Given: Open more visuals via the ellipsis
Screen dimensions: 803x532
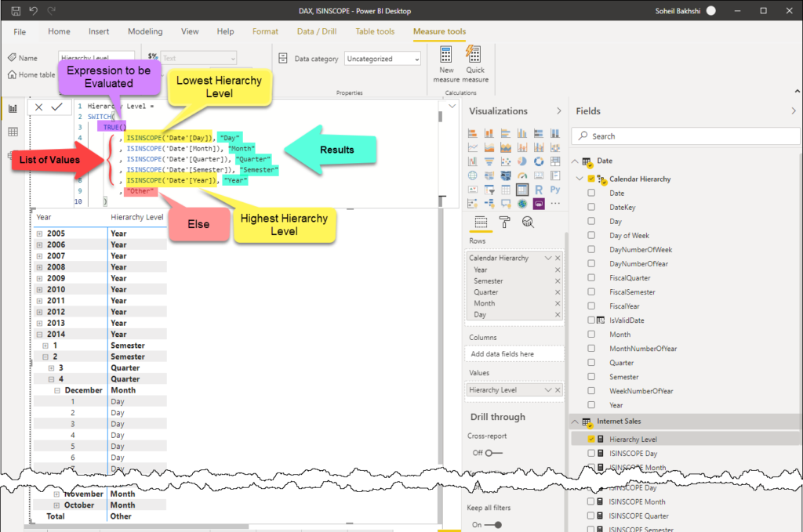Looking at the screenshot, I should point(555,204).
